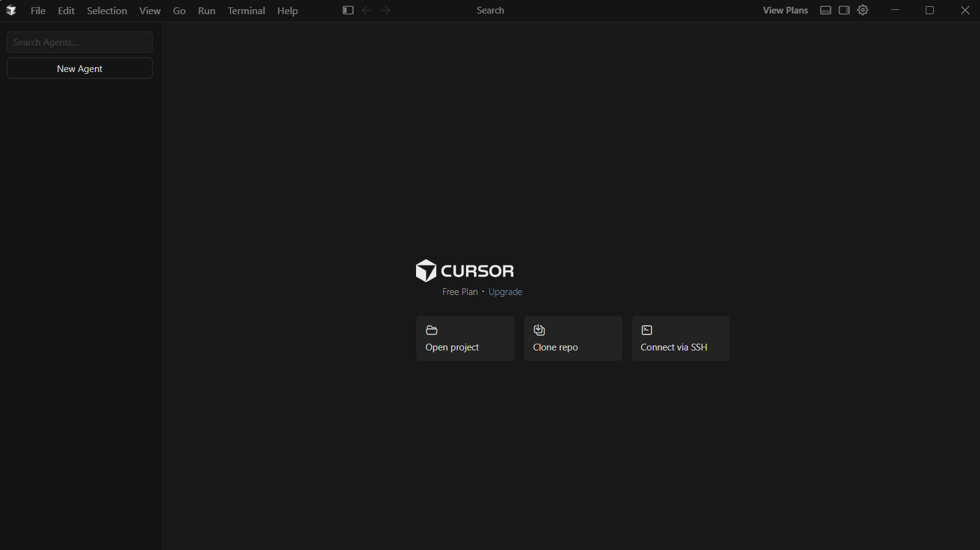Minimize the Cursor window
This screenshot has height=550, width=980.
click(x=895, y=10)
